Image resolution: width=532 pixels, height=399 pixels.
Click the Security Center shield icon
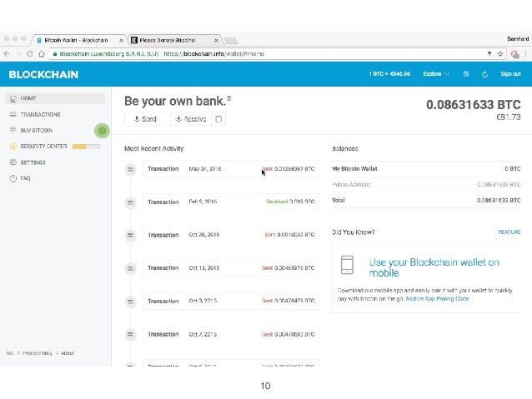click(x=13, y=147)
